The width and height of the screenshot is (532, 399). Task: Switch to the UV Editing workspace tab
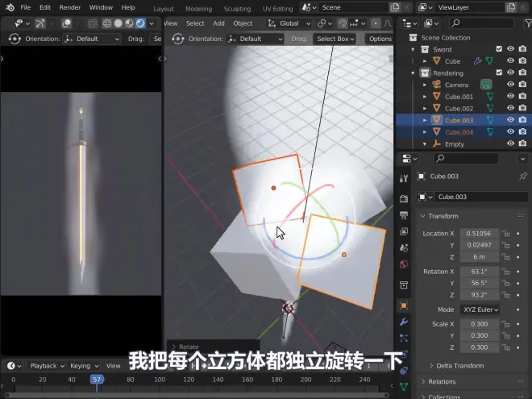277,9
